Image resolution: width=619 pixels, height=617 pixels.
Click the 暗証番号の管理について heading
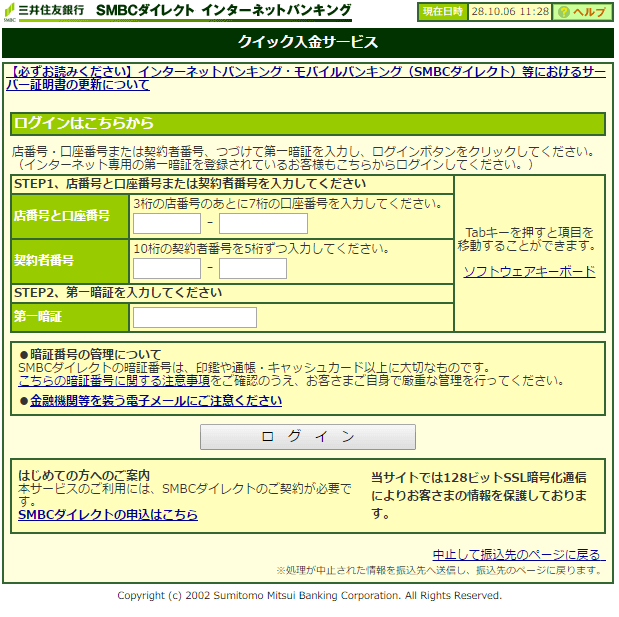tap(95, 354)
